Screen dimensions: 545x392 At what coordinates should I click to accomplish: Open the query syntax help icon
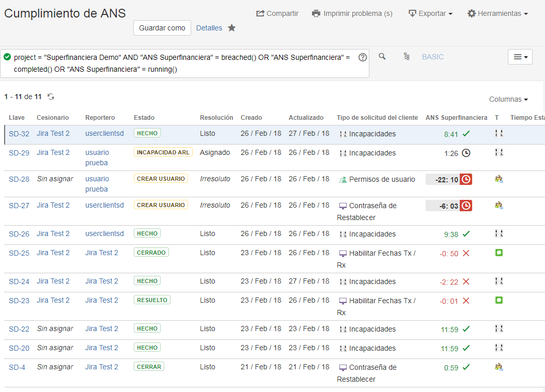tap(363, 57)
